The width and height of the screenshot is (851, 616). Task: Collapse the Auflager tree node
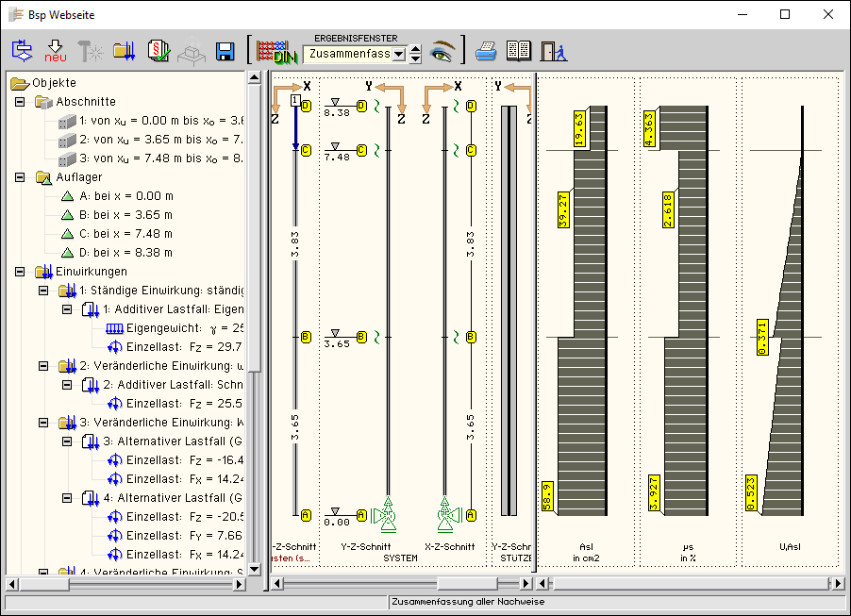click(21, 177)
